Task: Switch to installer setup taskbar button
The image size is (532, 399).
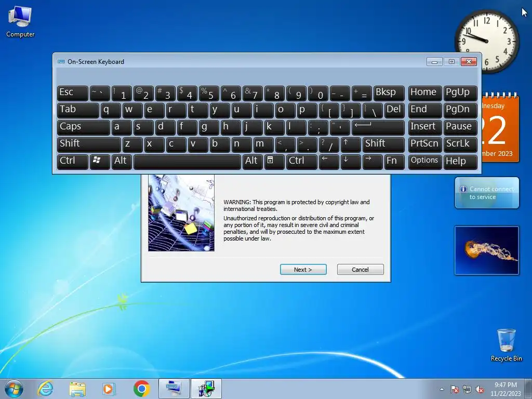Action: 206,389
